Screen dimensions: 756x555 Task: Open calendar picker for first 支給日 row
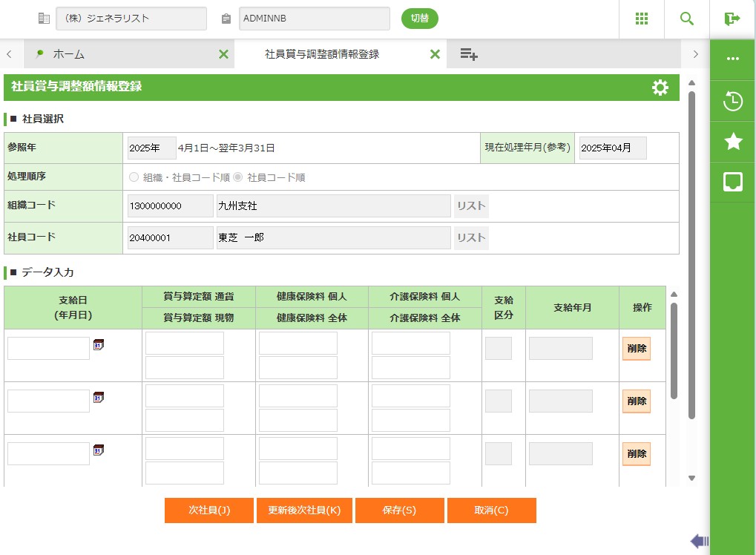click(x=98, y=345)
